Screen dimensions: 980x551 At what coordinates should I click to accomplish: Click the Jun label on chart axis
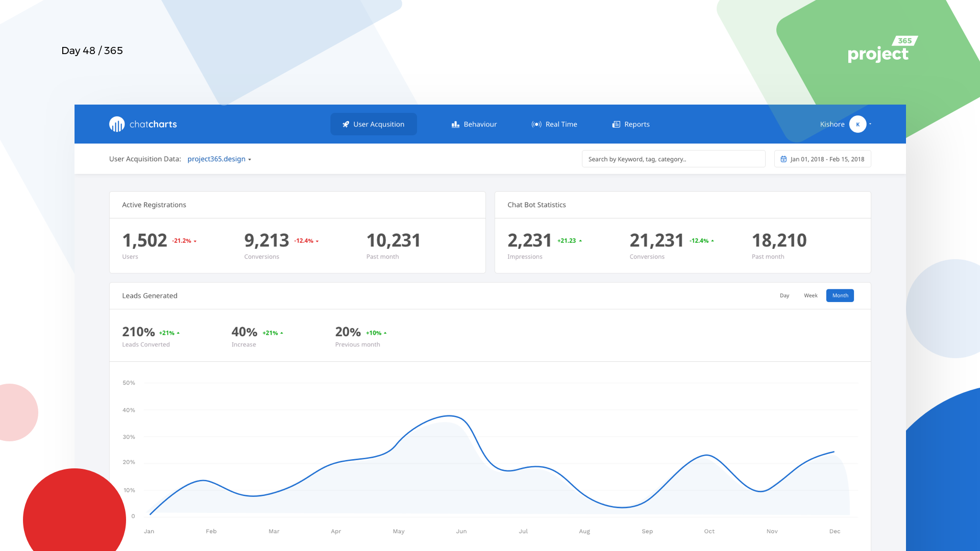tap(461, 531)
